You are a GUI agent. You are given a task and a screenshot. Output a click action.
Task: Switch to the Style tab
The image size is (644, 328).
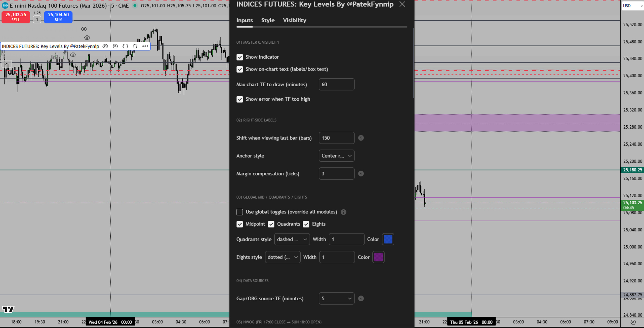[268, 20]
